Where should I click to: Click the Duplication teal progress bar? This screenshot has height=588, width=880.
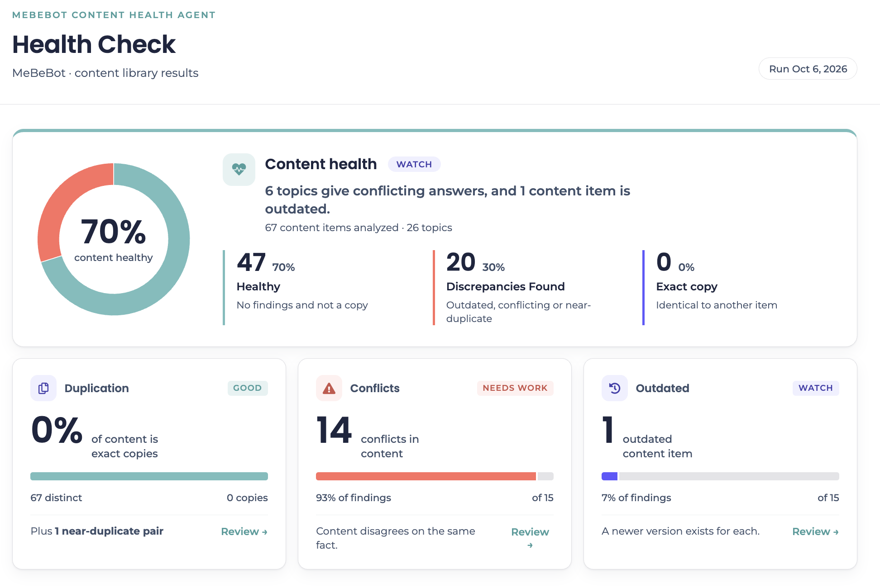149,476
